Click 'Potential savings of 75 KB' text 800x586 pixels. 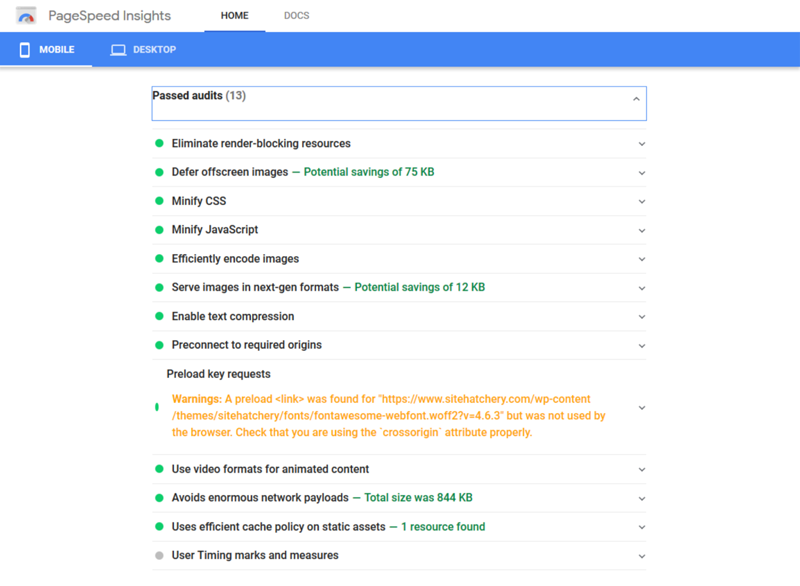pos(369,172)
